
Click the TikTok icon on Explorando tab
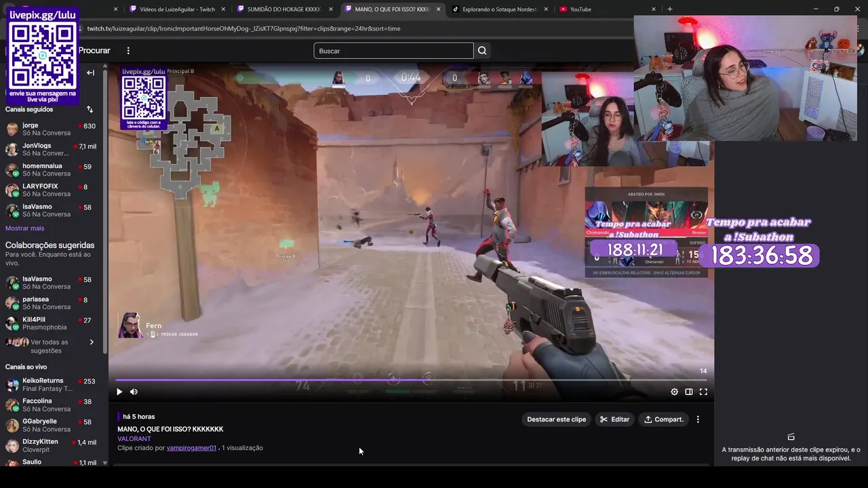456,9
